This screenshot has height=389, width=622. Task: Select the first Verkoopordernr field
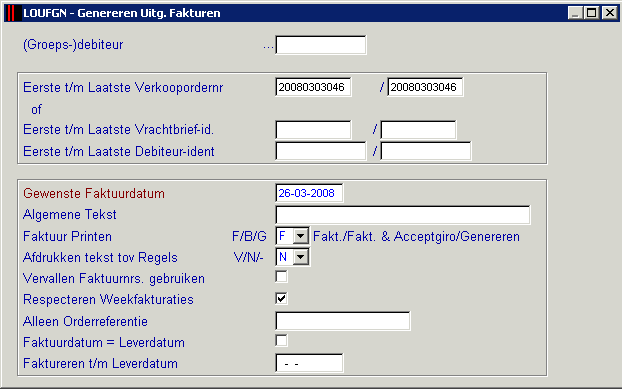click(x=313, y=87)
